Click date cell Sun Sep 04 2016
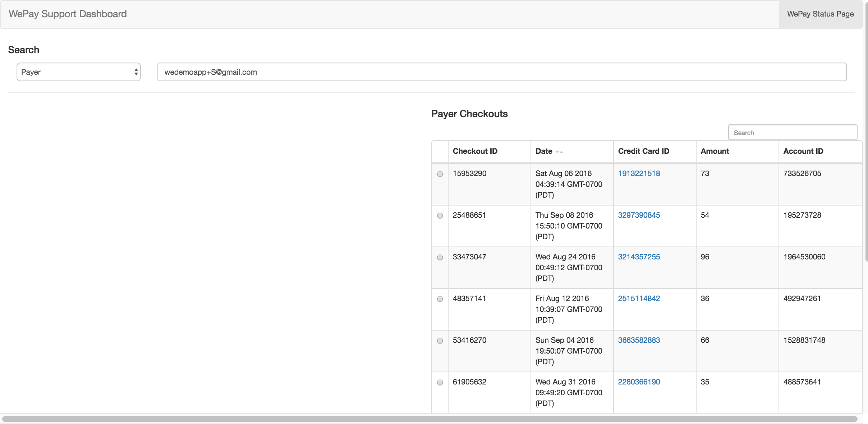This screenshot has width=868, height=424. (x=572, y=351)
